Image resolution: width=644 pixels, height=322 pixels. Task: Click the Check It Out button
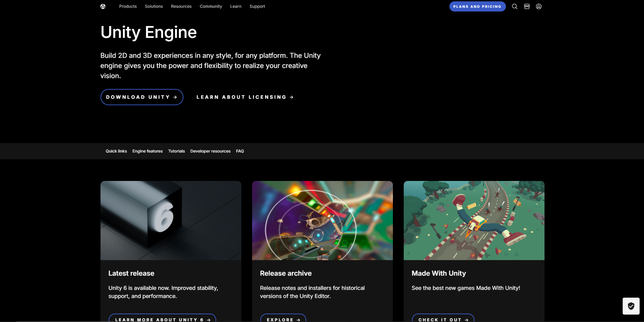click(x=443, y=318)
